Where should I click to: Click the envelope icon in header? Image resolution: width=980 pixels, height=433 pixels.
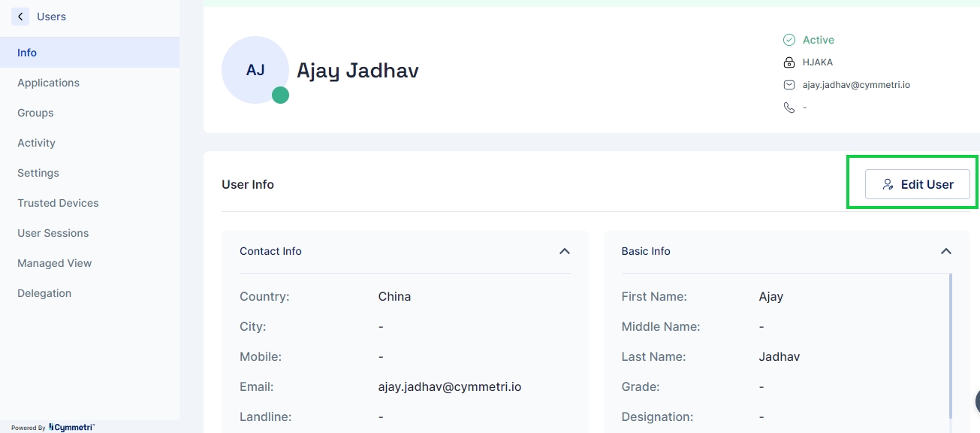[x=789, y=85]
